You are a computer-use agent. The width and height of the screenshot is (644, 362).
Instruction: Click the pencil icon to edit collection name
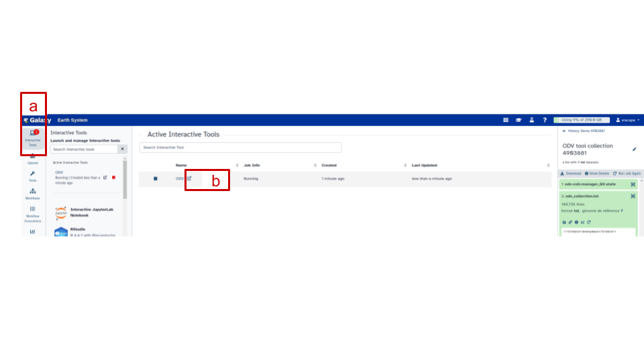(635, 149)
